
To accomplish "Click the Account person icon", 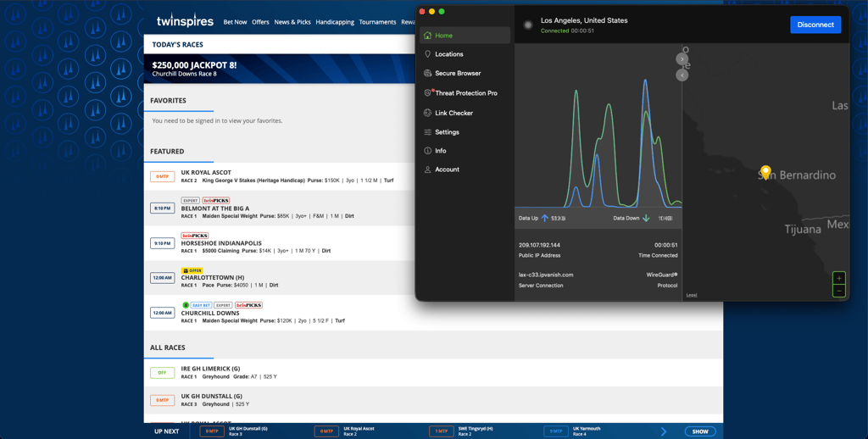I will pos(427,169).
